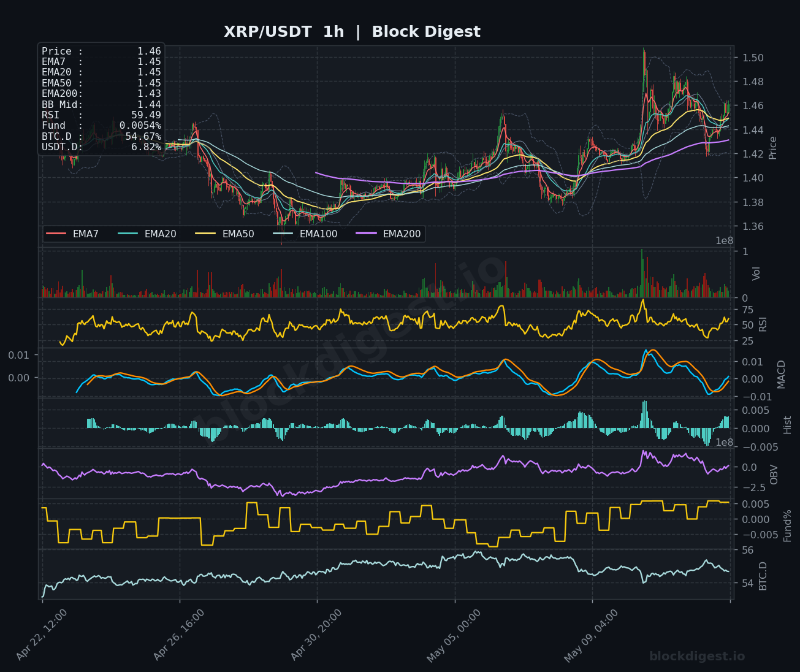
Task: Click the BTC.D axis 54 tick
Action: tap(747, 584)
